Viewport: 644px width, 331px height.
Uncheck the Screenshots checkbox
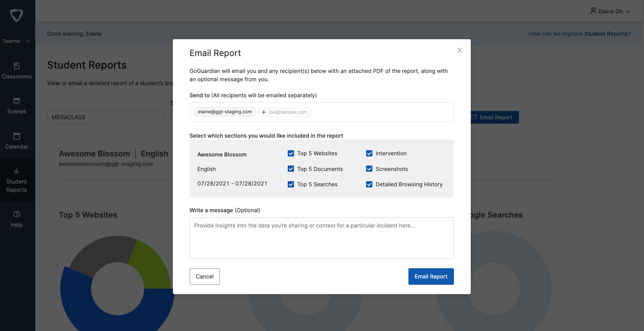click(x=369, y=169)
